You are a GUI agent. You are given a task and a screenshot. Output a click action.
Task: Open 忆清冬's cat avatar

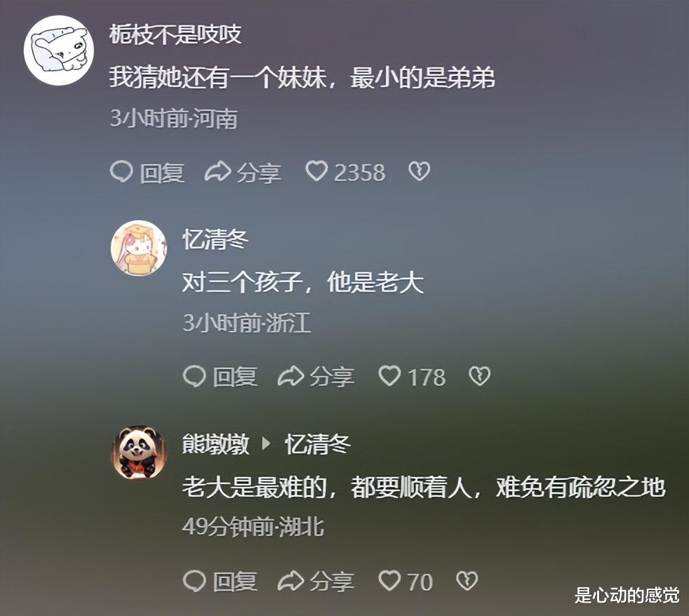click(139, 248)
